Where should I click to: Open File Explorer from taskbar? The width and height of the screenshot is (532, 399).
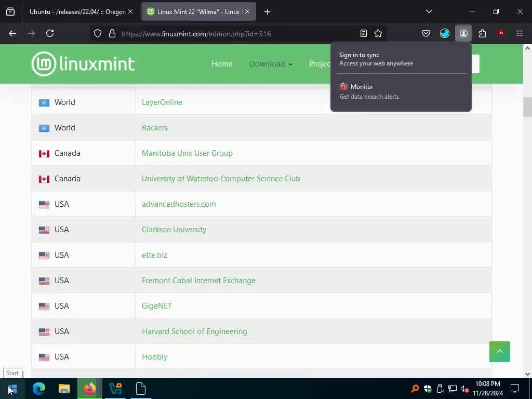(x=64, y=389)
